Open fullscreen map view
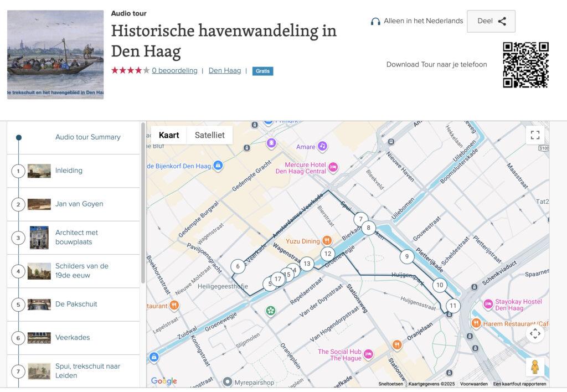 tap(535, 135)
